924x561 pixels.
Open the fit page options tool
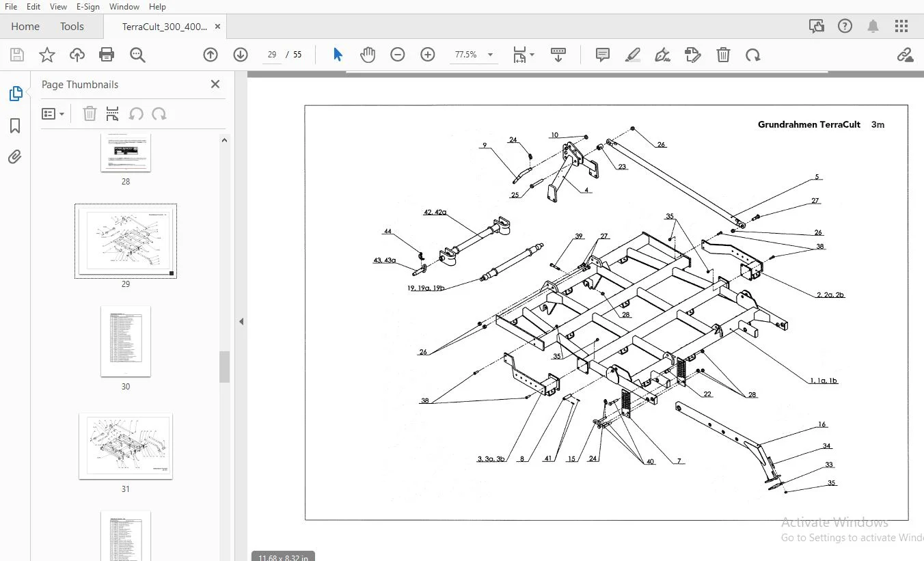[x=519, y=55]
